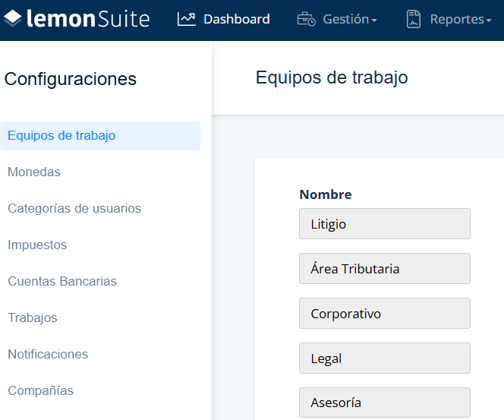Image resolution: width=504 pixels, height=420 pixels.
Task: Select Trabajos in the sidebar
Action: 33,317
